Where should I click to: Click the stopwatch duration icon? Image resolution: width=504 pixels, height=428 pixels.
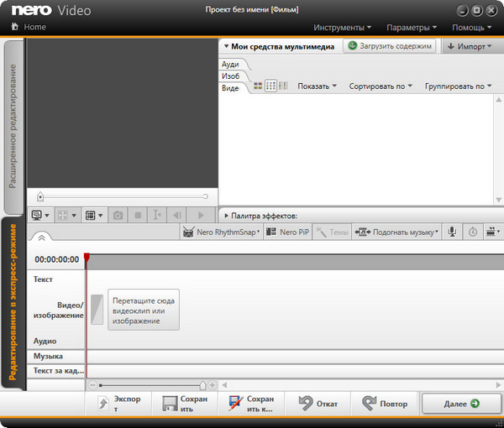pyautogui.click(x=473, y=232)
